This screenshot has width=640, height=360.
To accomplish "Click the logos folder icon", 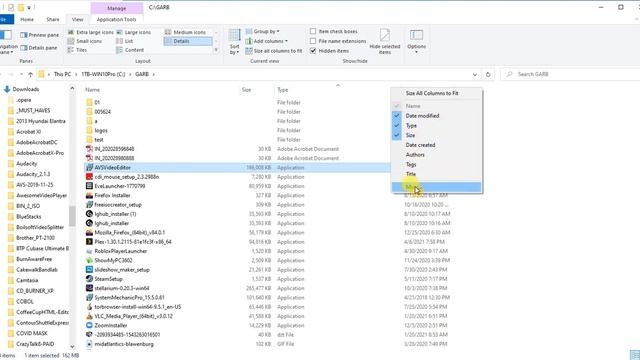I will point(89,131).
